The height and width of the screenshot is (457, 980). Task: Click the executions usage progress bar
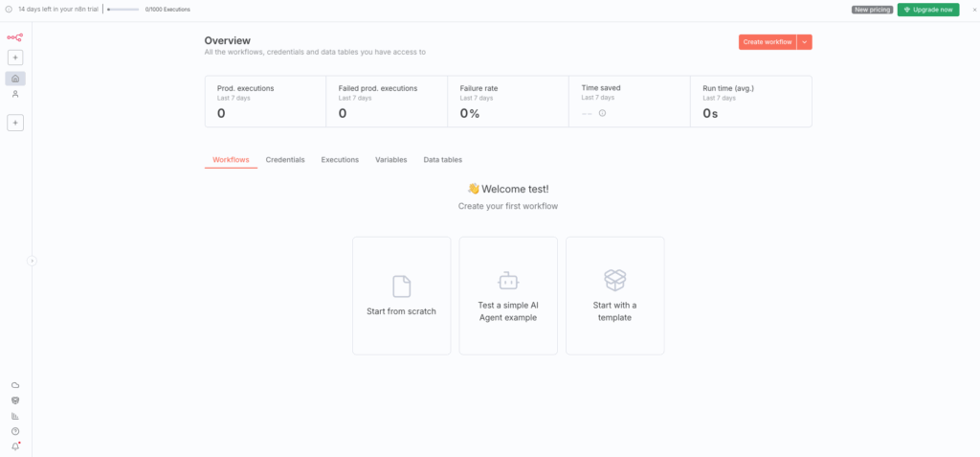pyautogui.click(x=123, y=10)
